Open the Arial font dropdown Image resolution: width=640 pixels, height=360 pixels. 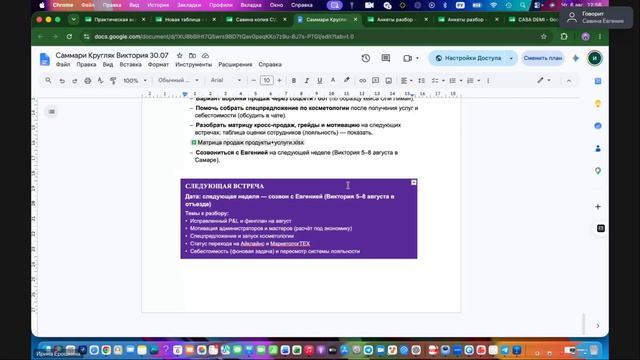point(226,80)
